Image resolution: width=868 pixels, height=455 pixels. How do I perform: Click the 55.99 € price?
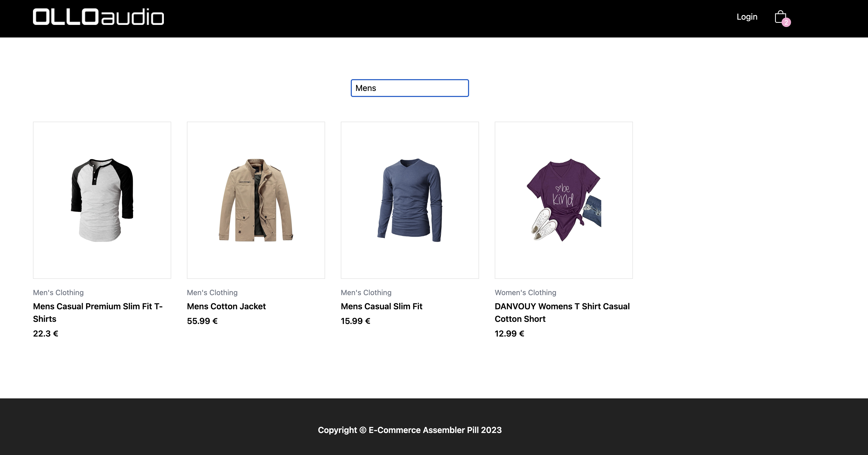(x=202, y=321)
